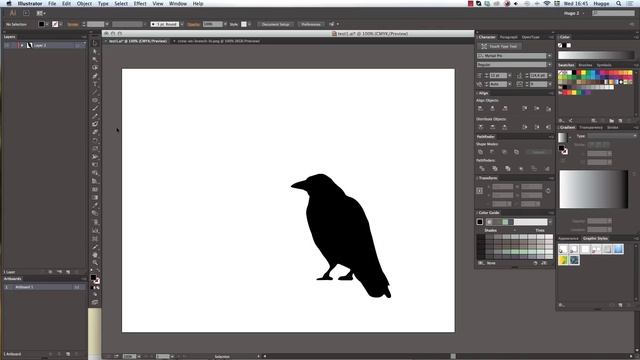Screen dimensions: 640x360
Task: Open the Object menu
Action: click(84, 4)
